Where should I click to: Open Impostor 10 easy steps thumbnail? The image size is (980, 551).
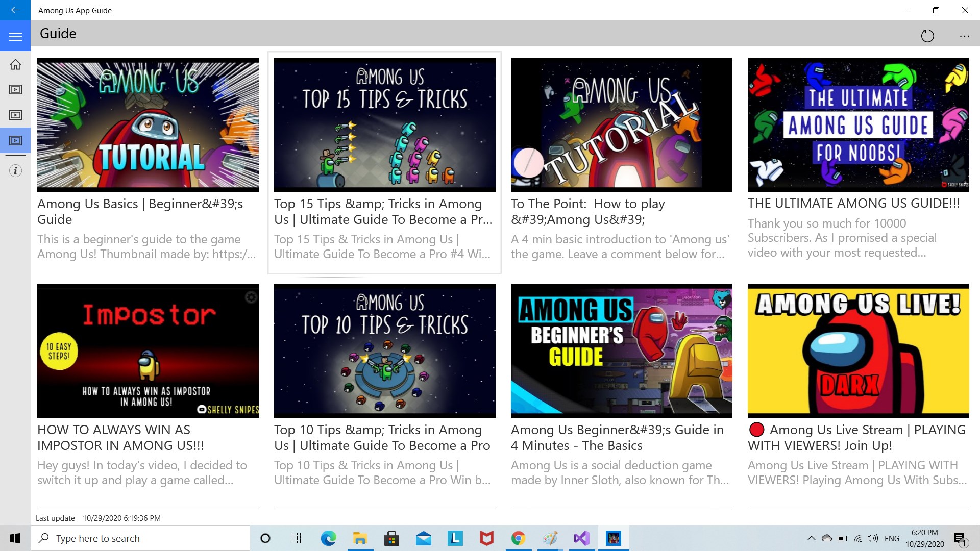[x=148, y=350]
